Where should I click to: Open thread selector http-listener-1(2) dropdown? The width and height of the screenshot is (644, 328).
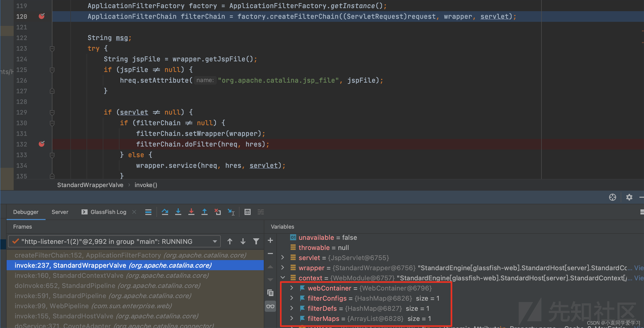click(114, 241)
